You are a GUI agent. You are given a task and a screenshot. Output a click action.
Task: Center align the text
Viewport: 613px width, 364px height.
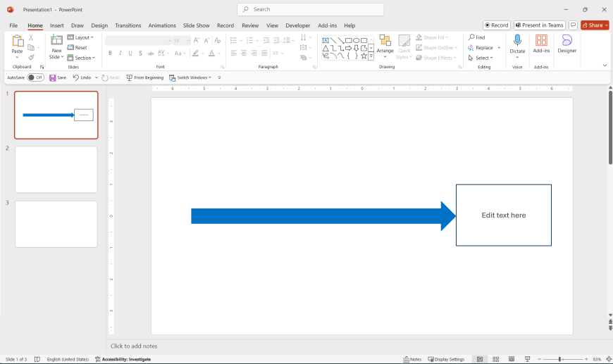click(x=244, y=53)
